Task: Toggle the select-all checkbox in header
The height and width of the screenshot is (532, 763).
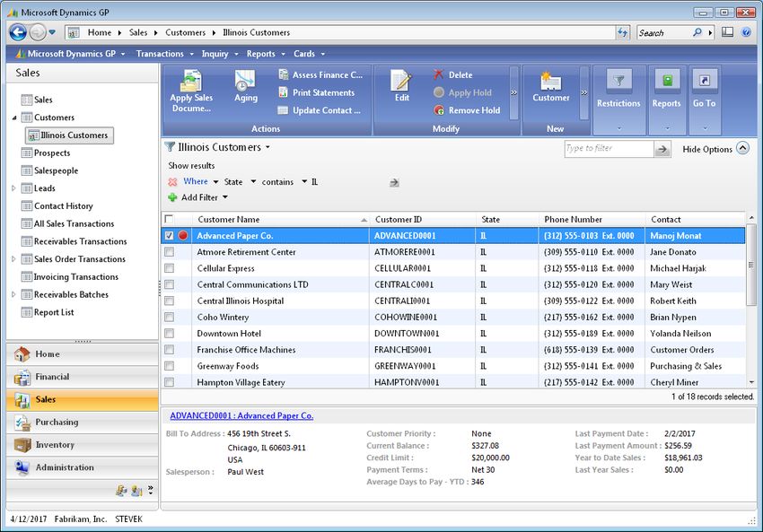Action: pyautogui.click(x=169, y=219)
